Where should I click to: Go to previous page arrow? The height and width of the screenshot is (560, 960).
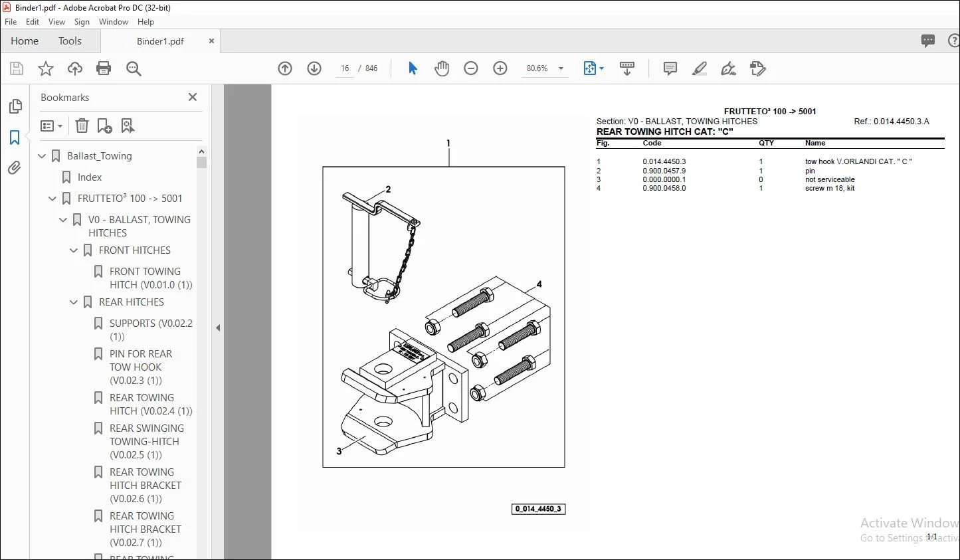tap(285, 68)
